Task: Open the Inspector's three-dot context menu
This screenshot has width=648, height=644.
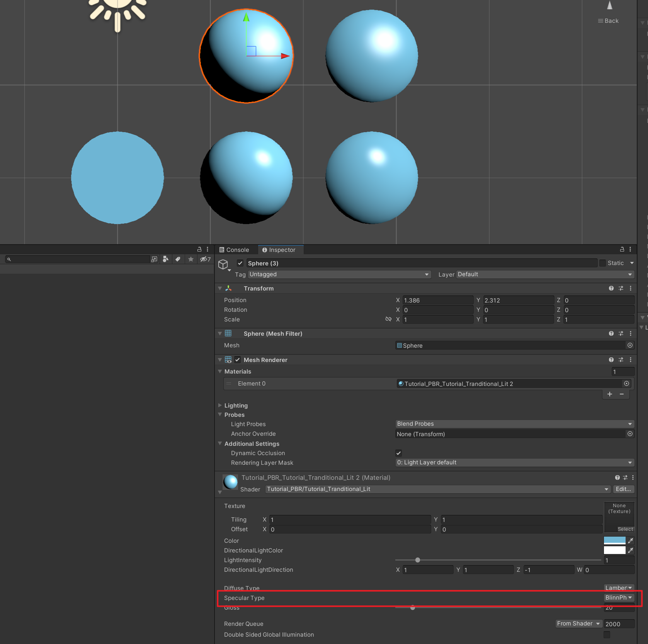Action: tap(631, 249)
